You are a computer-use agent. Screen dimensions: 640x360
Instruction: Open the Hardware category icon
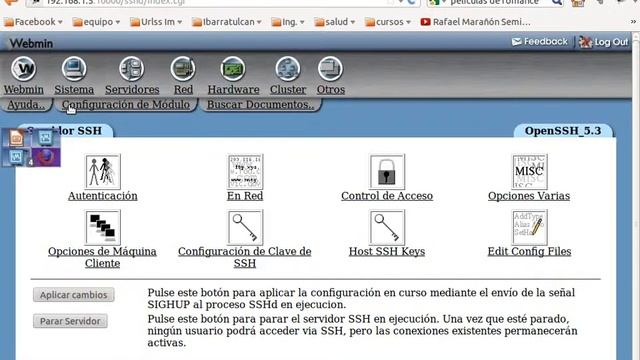click(233, 69)
